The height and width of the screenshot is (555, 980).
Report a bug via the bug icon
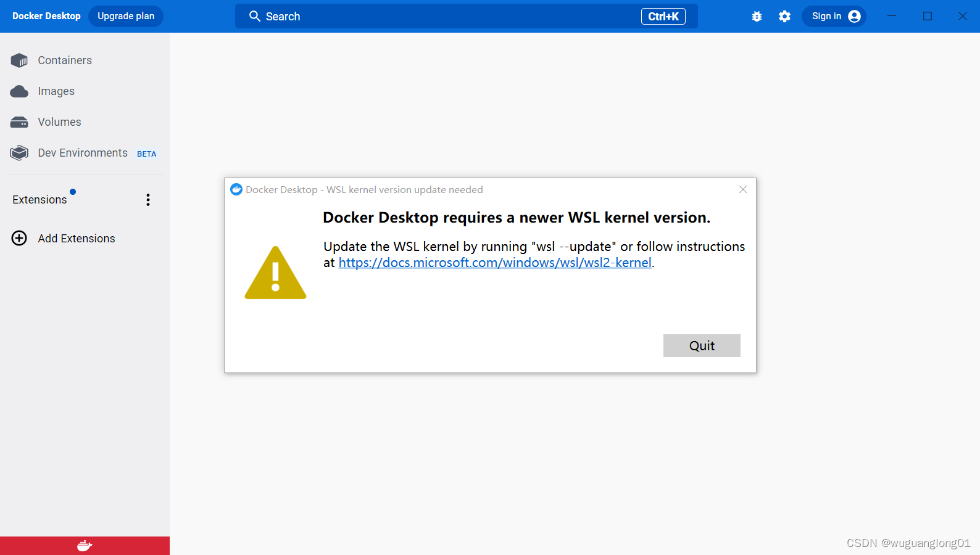[757, 16]
